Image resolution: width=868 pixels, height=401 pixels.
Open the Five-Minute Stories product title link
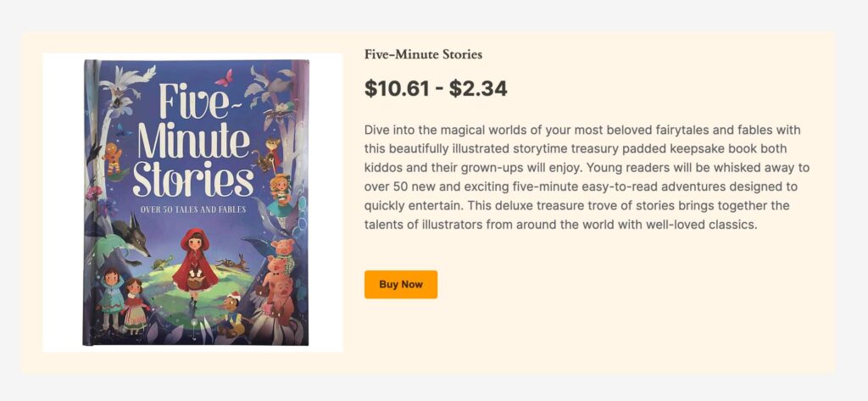[423, 55]
